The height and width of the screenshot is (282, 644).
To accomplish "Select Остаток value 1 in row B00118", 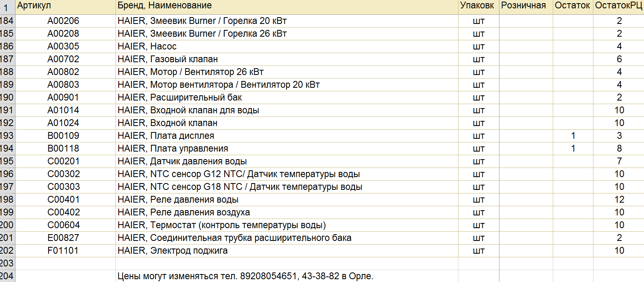I will coord(573,149).
